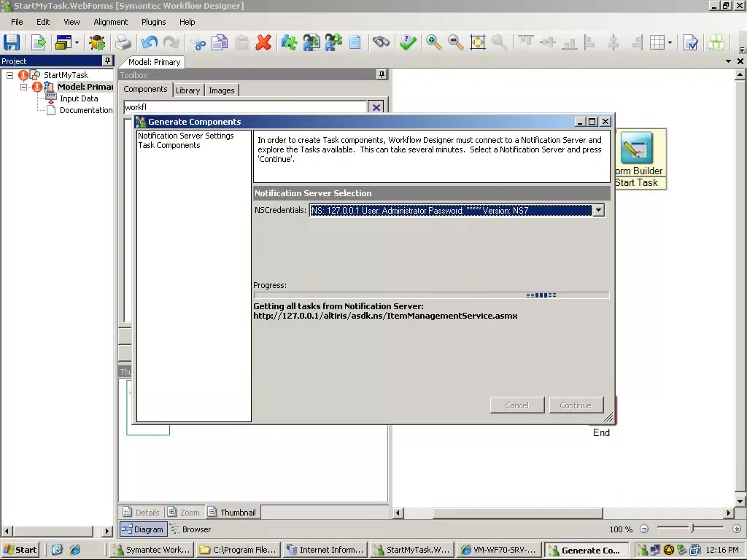Open the NSCredentials dropdown
The width and height of the screenshot is (747, 560).
click(598, 210)
